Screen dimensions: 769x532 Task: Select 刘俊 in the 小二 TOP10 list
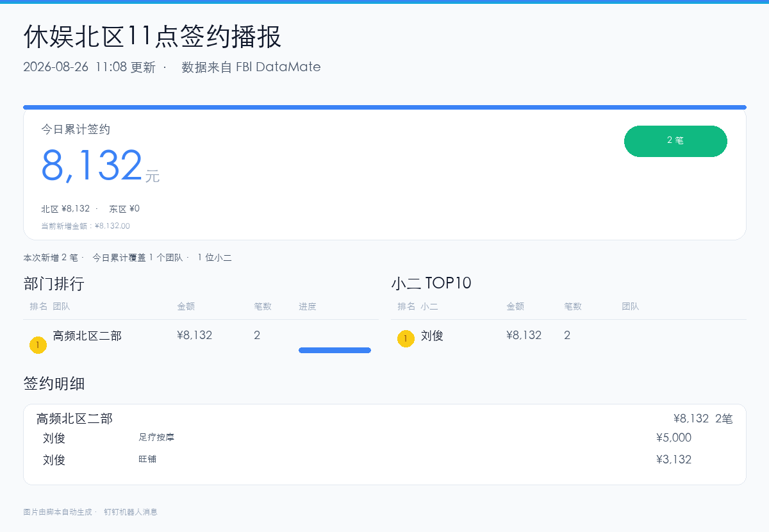coord(432,335)
